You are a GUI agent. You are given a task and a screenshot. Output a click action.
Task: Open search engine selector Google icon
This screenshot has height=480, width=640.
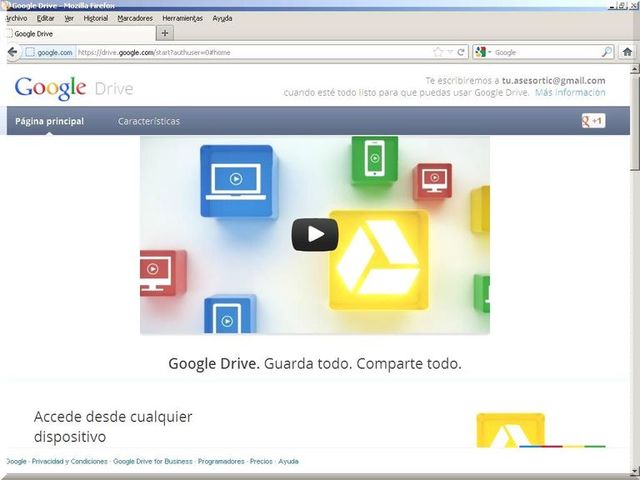click(481, 52)
